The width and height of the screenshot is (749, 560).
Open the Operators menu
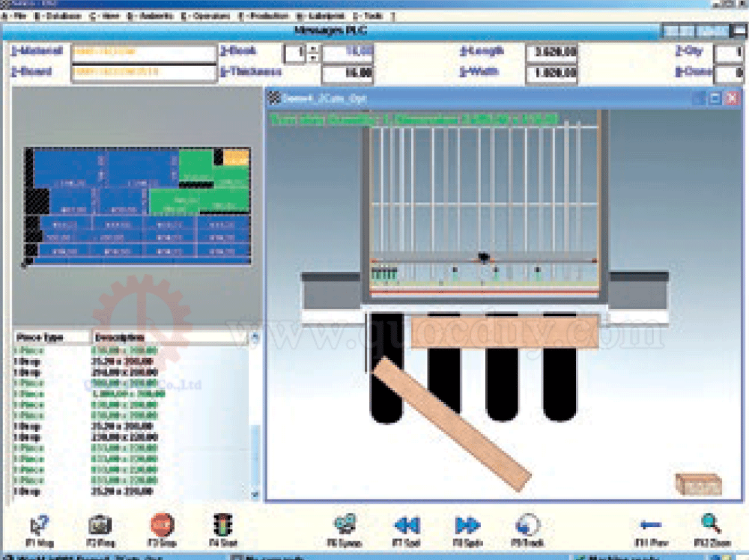click(206, 16)
